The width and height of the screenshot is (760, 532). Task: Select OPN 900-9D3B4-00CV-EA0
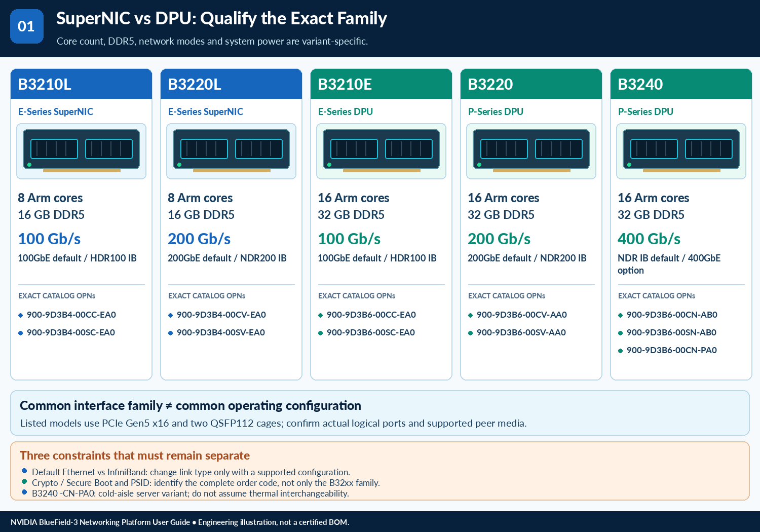[x=221, y=315]
